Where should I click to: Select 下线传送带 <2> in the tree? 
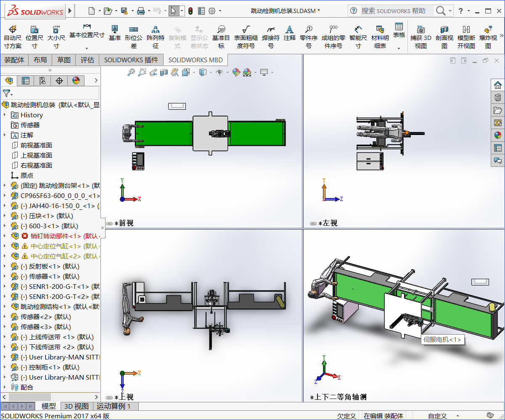point(57,347)
